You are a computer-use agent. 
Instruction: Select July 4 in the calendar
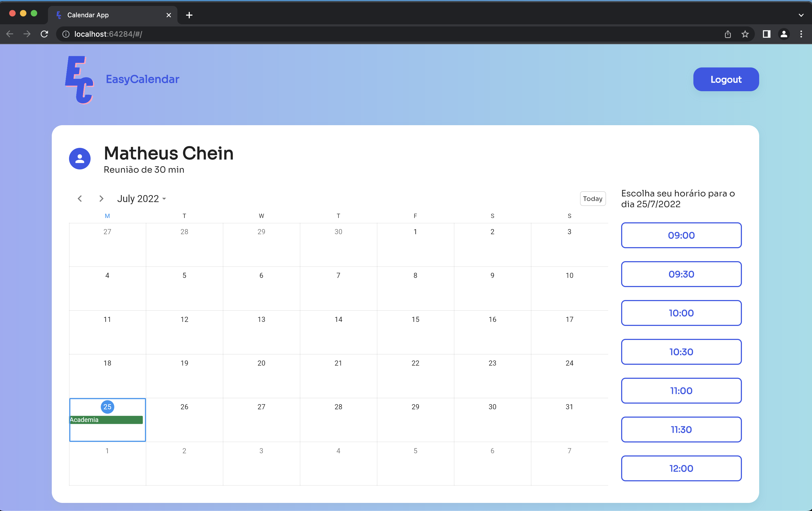pos(107,289)
